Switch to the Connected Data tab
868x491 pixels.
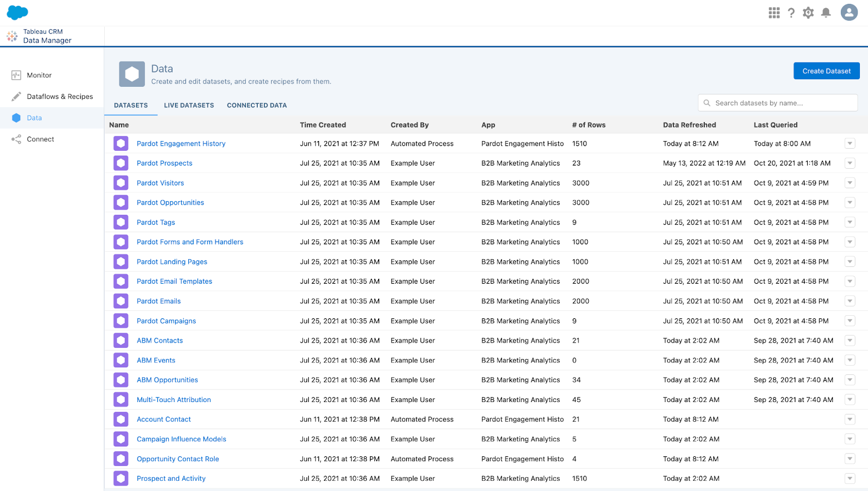257,105
